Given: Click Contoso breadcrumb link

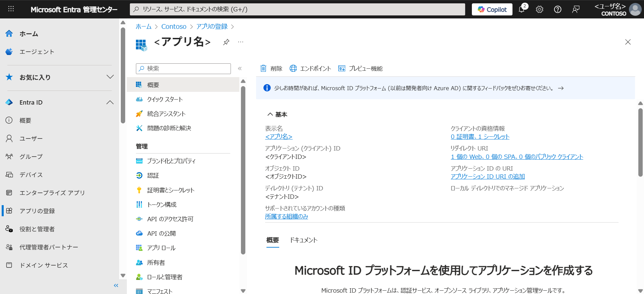Looking at the screenshot, I should (x=174, y=26).
